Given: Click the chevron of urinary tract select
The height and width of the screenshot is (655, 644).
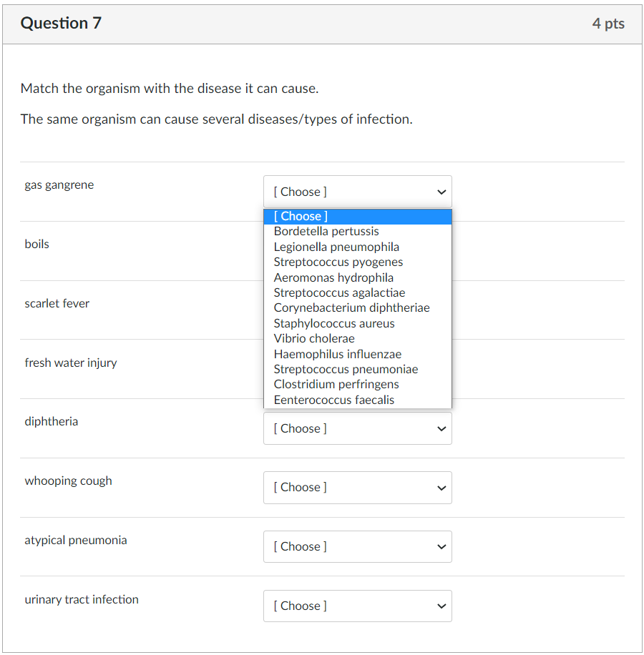Looking at the screenshot, I should pyautogui.click(x=441, y=606).
